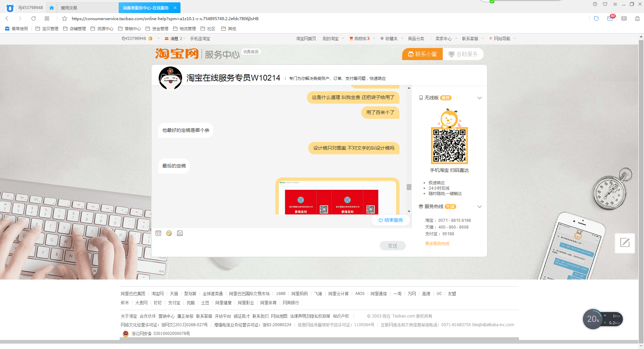Click the image upload icon in chat
The height and width of the screenshot is (349, 644).
point(180,233)
